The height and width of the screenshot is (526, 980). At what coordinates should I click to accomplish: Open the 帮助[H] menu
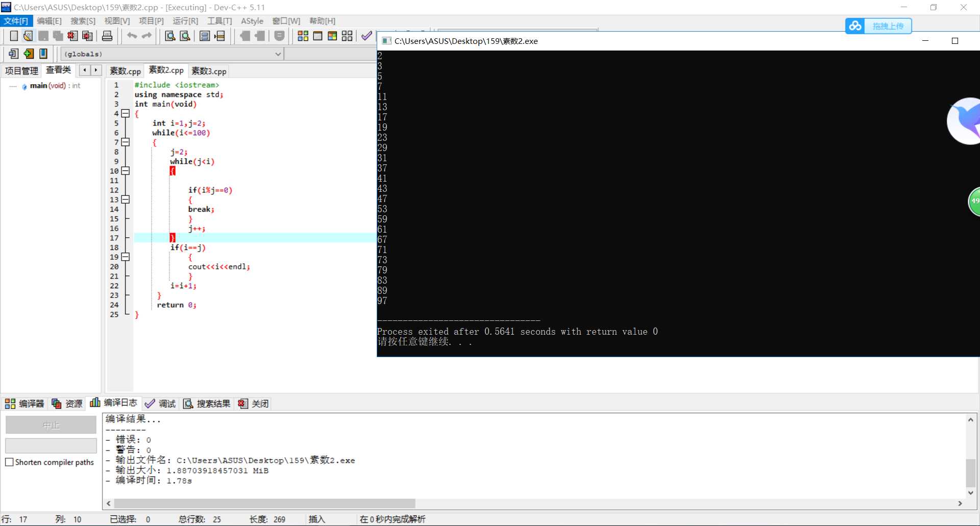coord(322,21)
